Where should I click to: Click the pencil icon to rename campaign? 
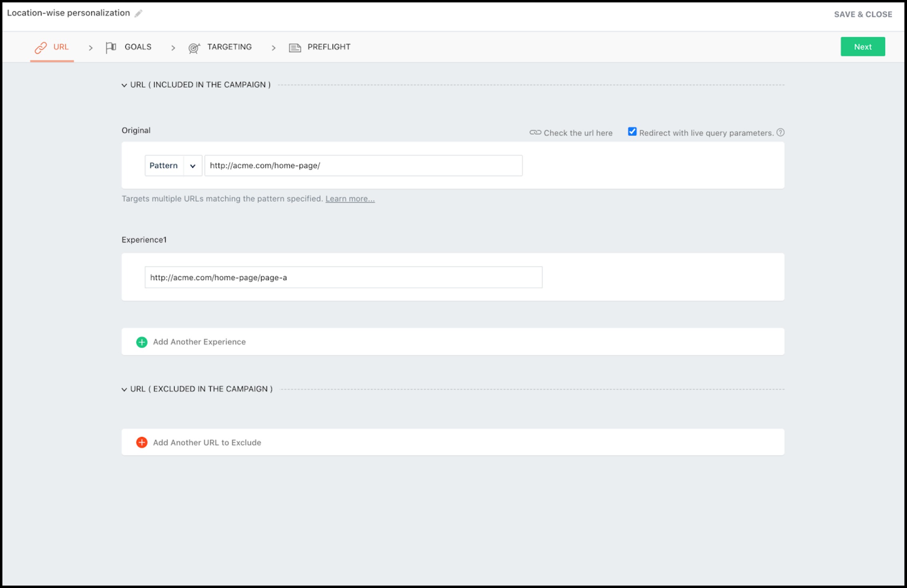(138, 14)
